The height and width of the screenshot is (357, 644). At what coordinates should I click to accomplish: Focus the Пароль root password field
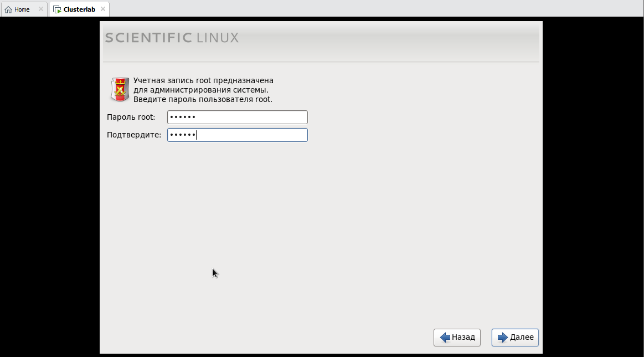238,117
